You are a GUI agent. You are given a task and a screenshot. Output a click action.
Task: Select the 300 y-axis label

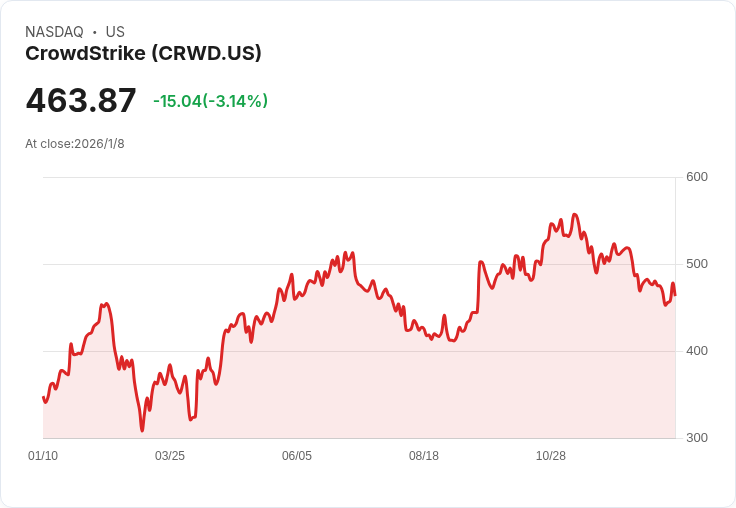[x=697, y=438]
